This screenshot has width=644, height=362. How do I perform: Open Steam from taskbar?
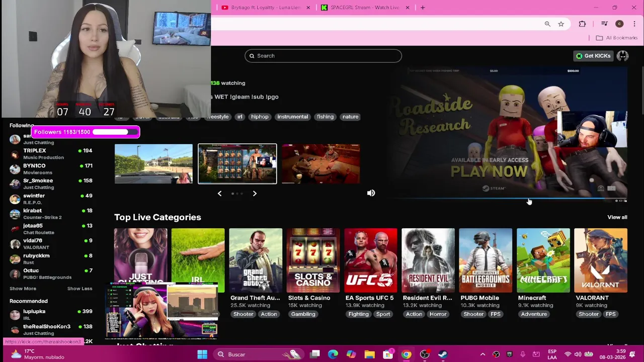[443, 354]
